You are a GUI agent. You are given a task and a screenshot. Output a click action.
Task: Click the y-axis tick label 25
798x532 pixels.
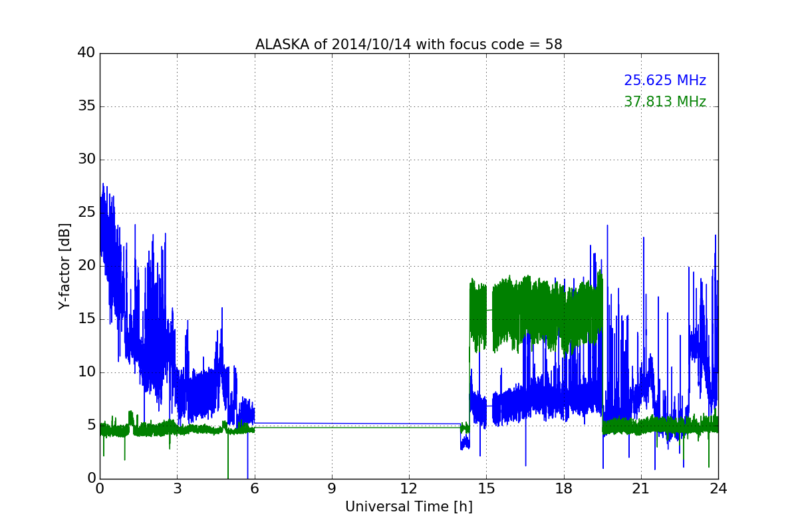pyautogui.click(x=86, y=213)
